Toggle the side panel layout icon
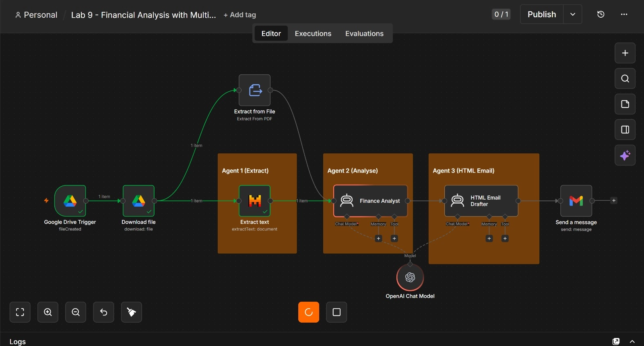The height and width of the screenshot is (346, 644). click(625, 130)
